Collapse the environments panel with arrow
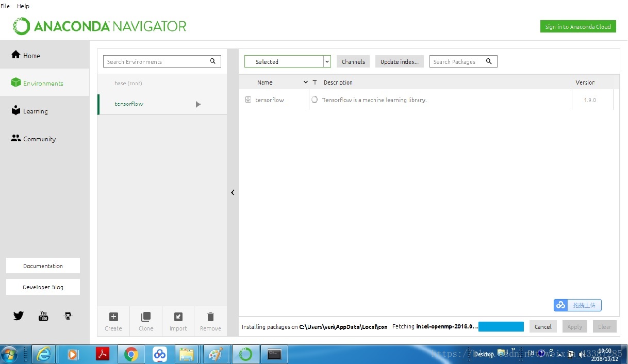This screenshot has width=628, height=364. [x=233, y=192]
